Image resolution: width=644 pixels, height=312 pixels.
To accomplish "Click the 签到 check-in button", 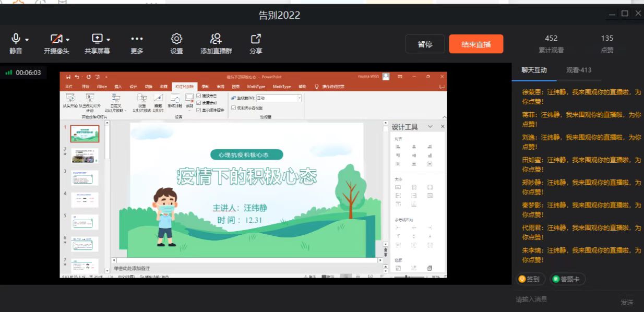I will [531, 279].
